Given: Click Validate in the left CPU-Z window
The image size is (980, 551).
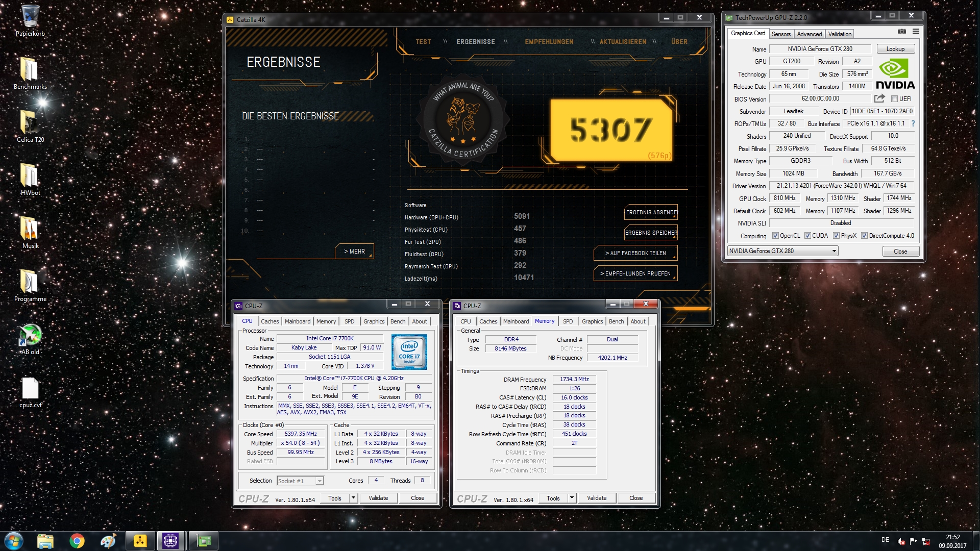Looking at the screenshot, I should (378, 498).
